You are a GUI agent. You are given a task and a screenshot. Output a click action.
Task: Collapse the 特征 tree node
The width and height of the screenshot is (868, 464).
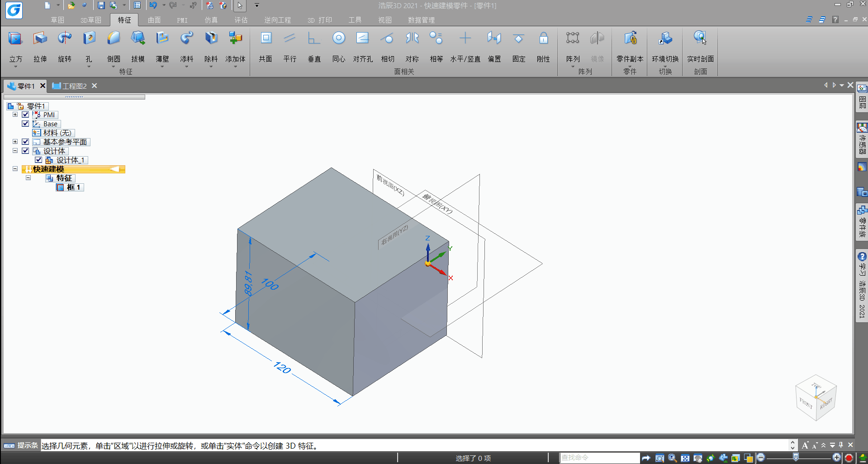[x=28, y=178]
